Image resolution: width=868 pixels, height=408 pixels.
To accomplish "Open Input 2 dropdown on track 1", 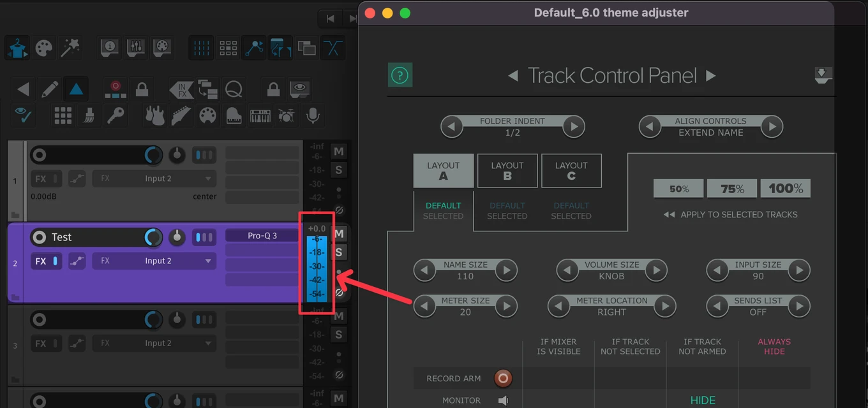I will coord(153,178).
